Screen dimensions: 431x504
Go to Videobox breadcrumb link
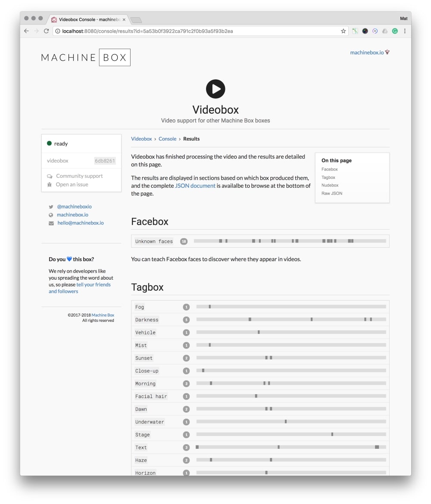(141, 139)
